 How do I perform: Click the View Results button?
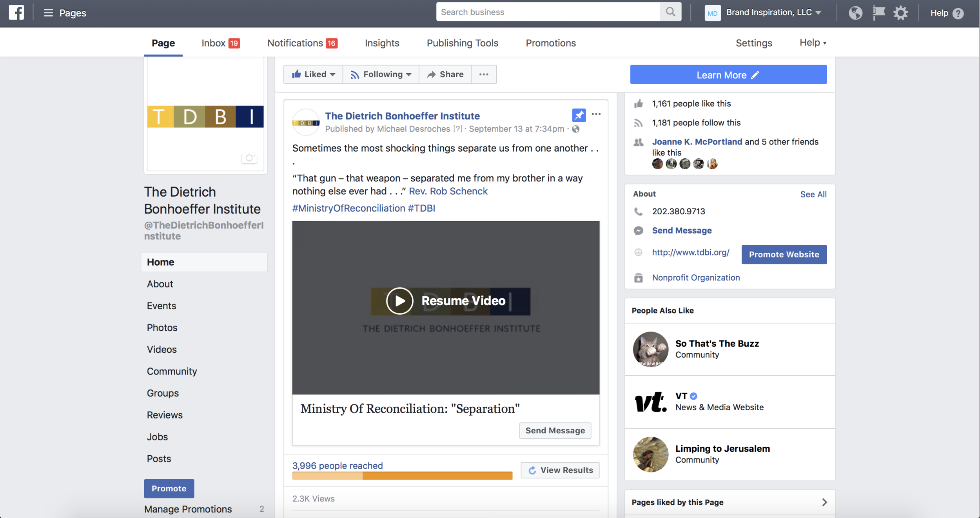tap(560, 470)
